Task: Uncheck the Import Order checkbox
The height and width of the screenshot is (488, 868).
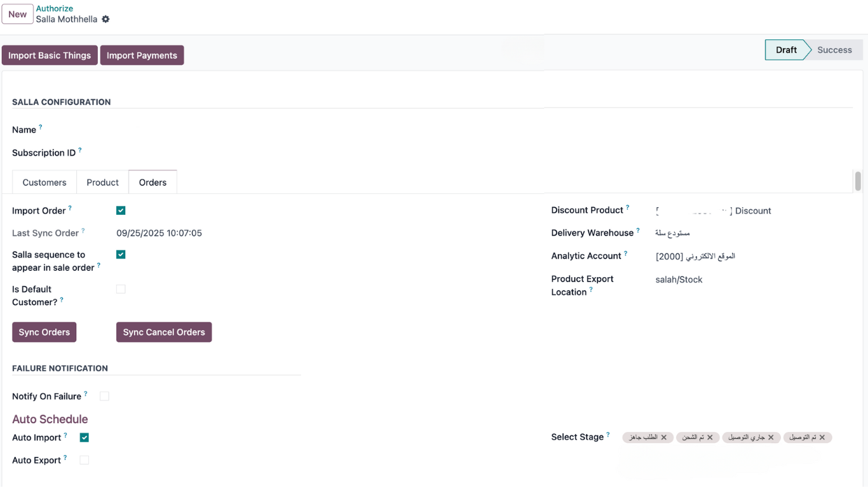Action: pos(121,210)
